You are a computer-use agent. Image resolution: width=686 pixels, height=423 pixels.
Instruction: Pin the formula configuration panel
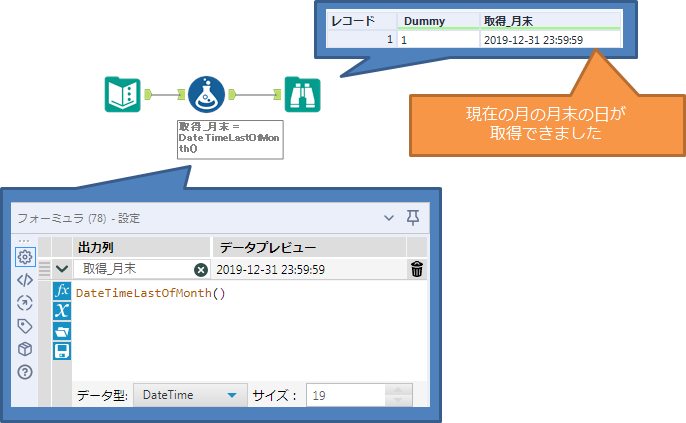tap(413, 217)
